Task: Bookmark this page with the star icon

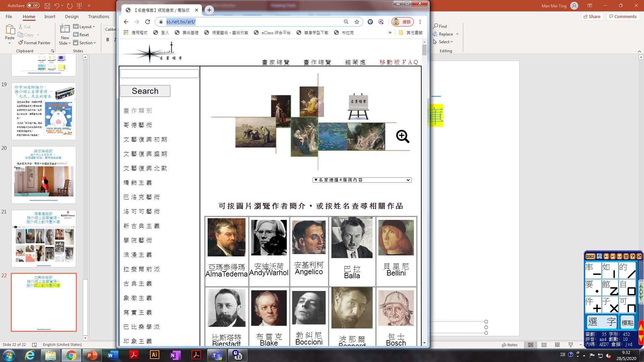Action: click(x=357, y=22)
